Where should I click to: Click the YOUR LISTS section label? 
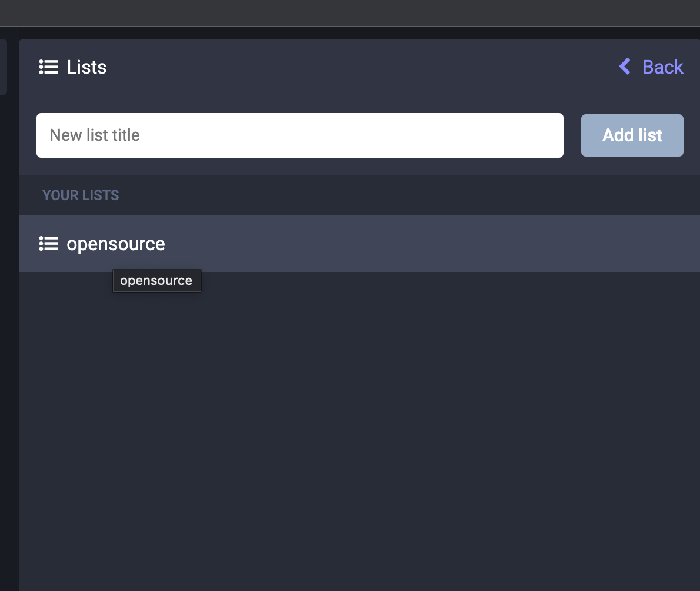[81, 195]
